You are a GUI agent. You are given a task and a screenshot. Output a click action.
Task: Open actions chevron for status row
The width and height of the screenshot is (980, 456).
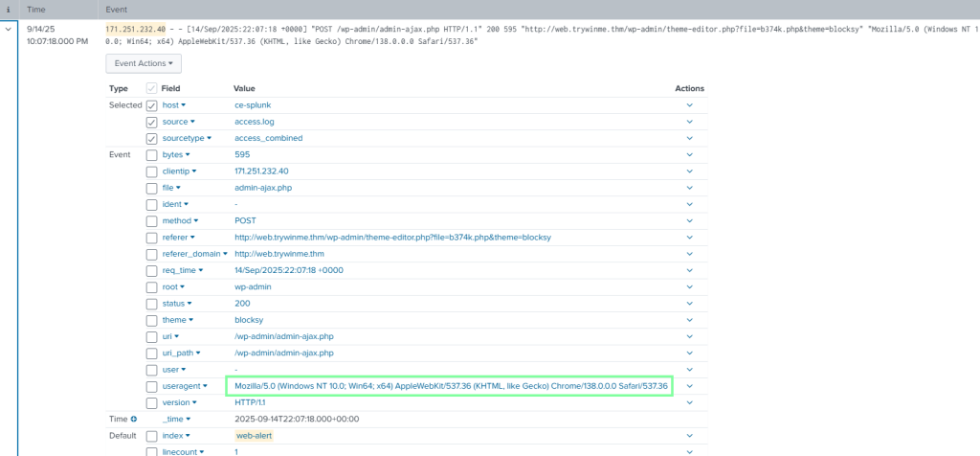(689, 304)
